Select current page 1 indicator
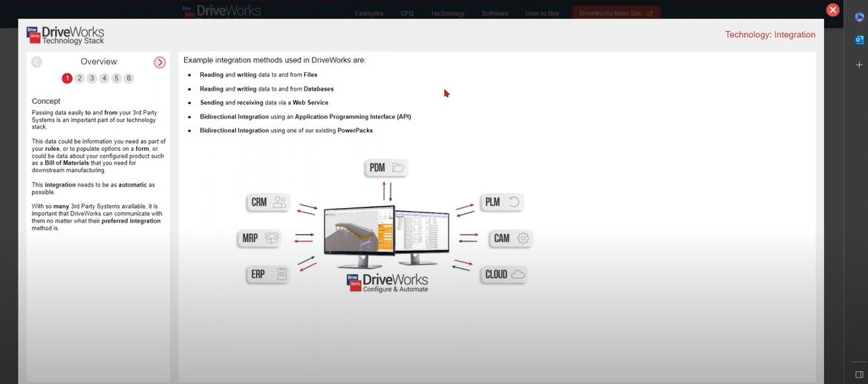The image size is (868, 384). coord(67,78)
